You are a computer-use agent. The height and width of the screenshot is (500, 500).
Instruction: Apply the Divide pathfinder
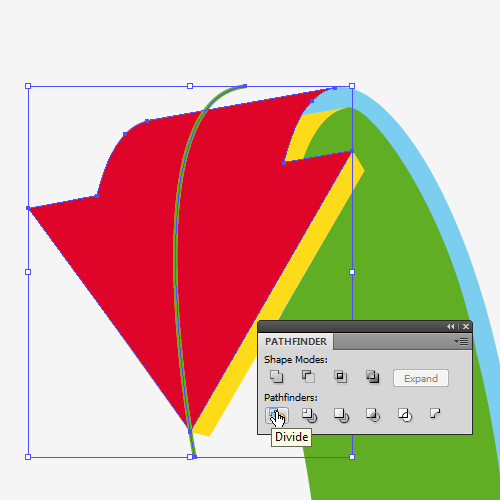pyautogui.click(x=277, y=415)
